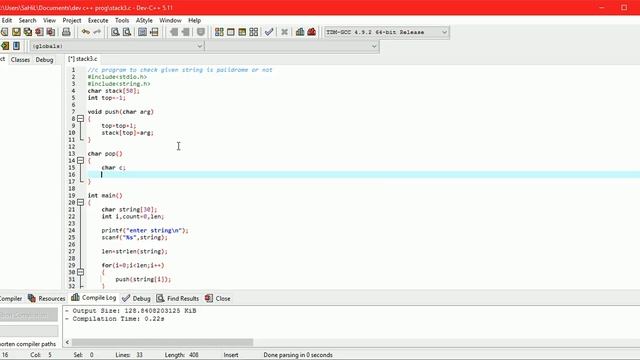Run the program using the window icon

[x=231, y=32]
